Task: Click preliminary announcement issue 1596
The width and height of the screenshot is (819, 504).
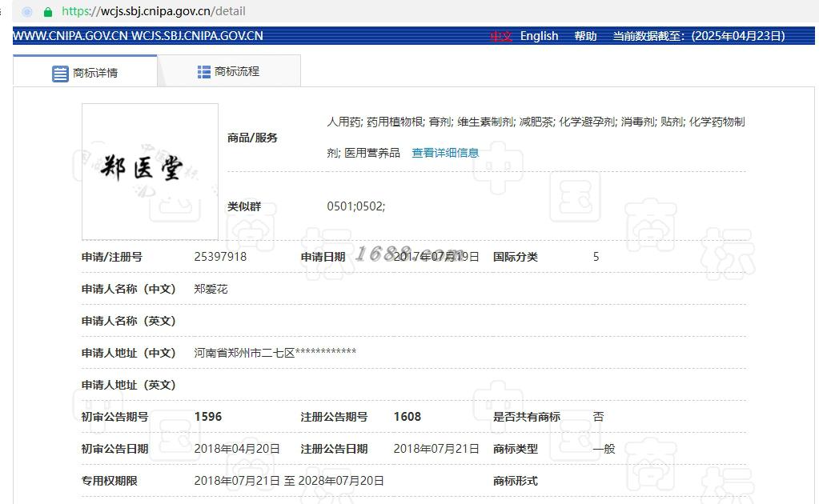Action: pyautogui.click(x=208, y=417)
